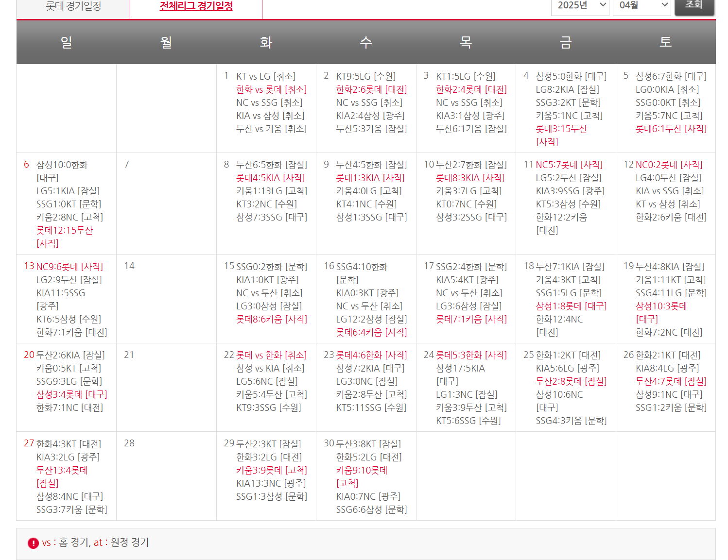This screenshot has height=560, width=728.
Task: Click 키움1:13LG [고척] on April 8
Action: click(272, 191)
